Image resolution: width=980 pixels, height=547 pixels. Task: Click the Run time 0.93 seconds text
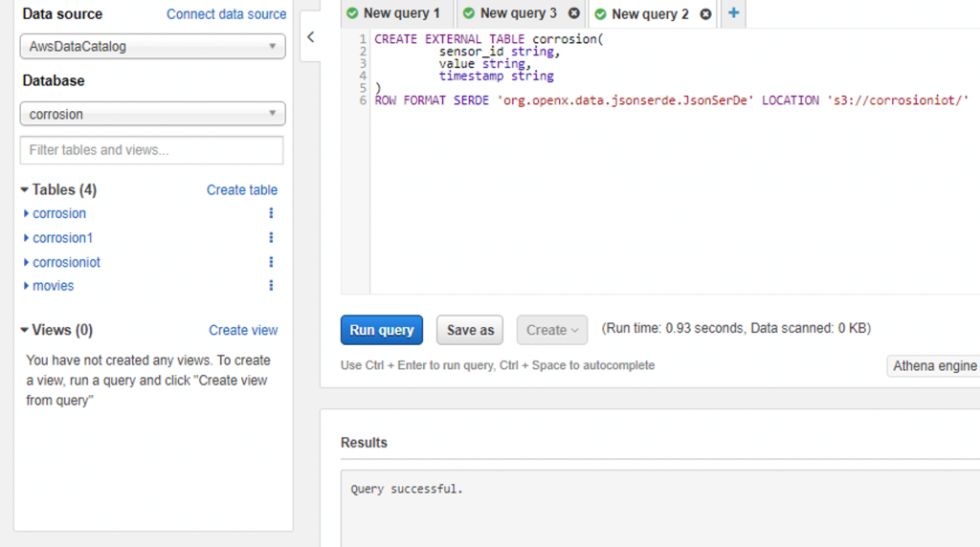(736, 328)
